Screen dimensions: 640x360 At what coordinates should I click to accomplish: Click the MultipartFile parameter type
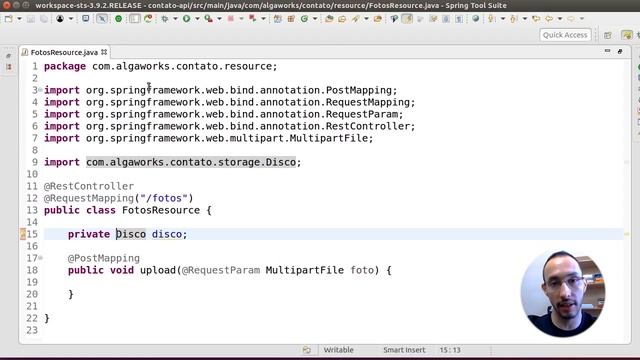pyautogui.click(x=304, y=270)
